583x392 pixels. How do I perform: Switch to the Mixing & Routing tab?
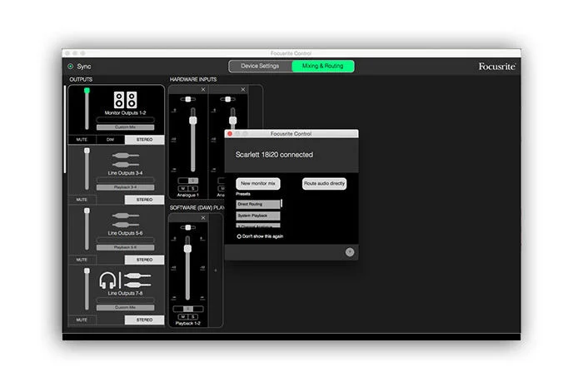(x=323, y=66)
